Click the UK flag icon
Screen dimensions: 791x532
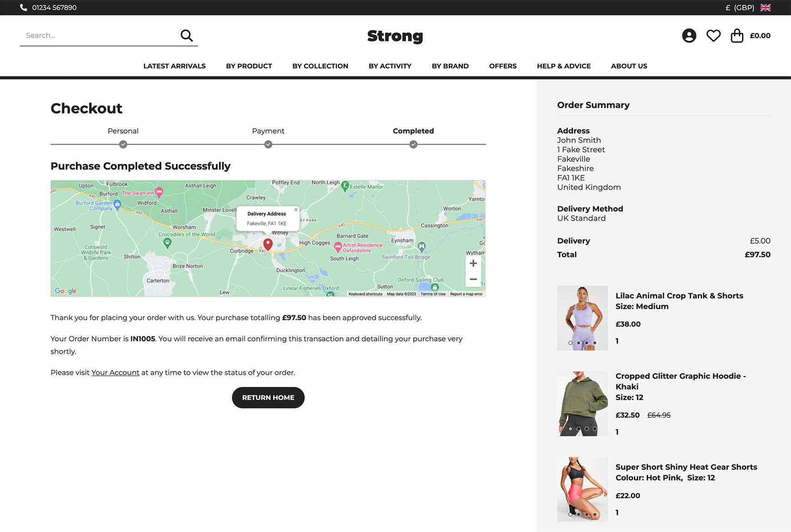tap(766, 7)
